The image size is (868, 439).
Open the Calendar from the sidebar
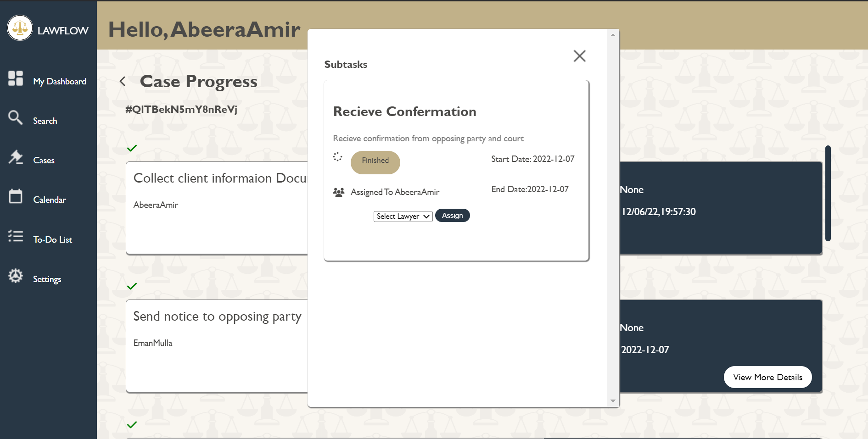tap(49, 199)
